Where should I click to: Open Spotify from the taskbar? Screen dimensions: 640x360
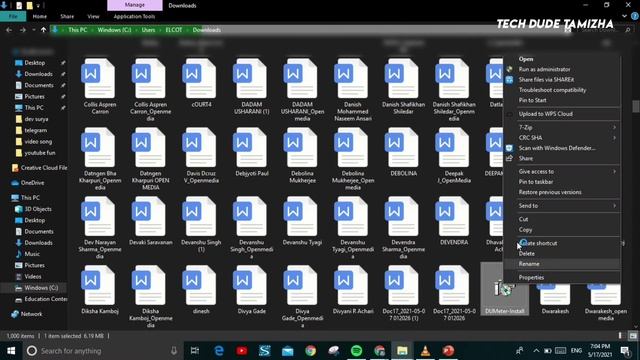pyautogui.click(x=356, y=351)
